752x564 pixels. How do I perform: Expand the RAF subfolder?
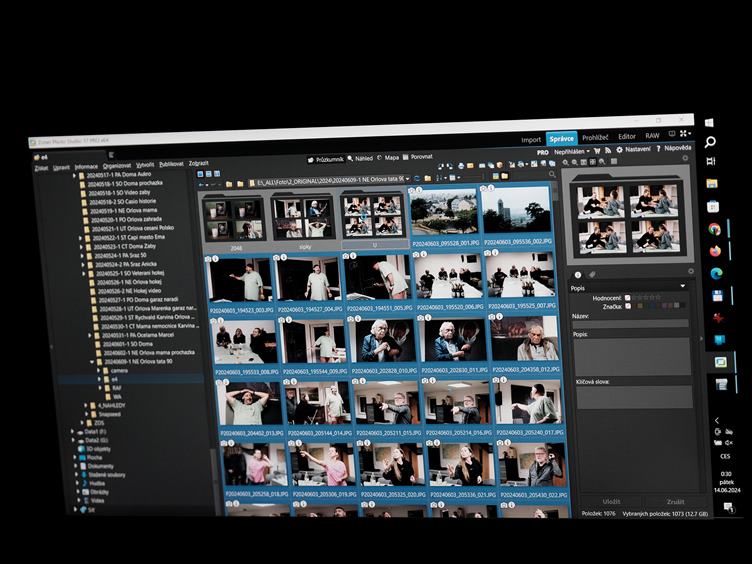(x=100, y=388)
